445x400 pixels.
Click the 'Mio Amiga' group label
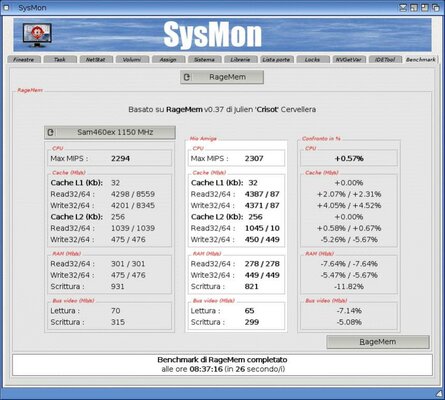pos(203,138)
